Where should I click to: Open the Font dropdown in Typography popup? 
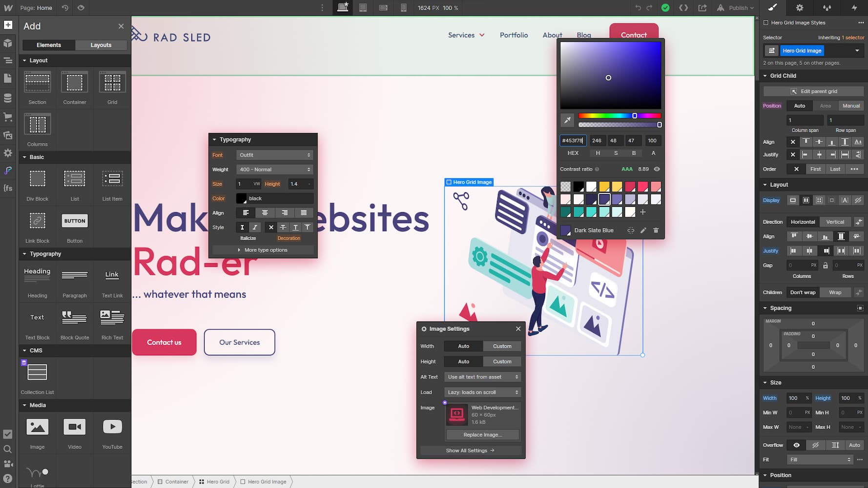click(x=274, y=155)
